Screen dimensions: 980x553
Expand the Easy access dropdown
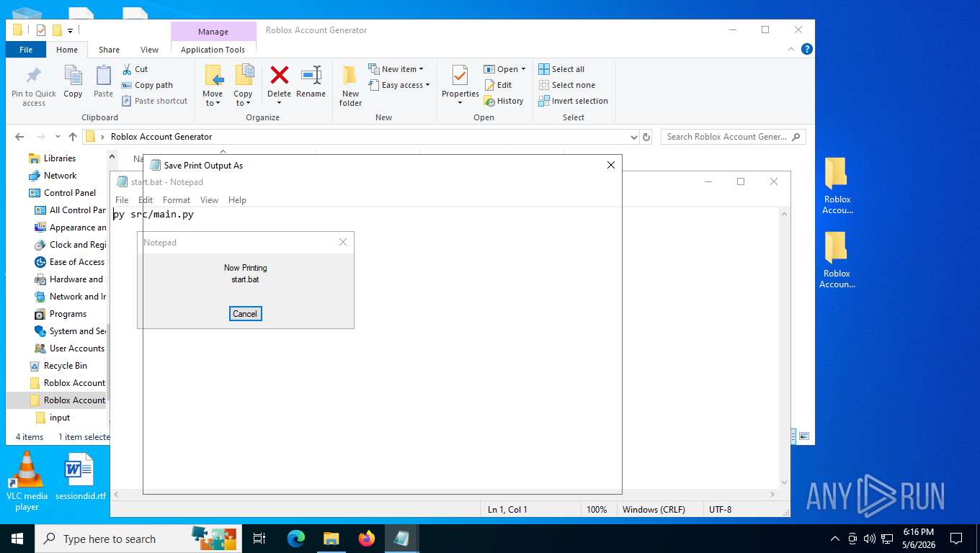[398, 85]
